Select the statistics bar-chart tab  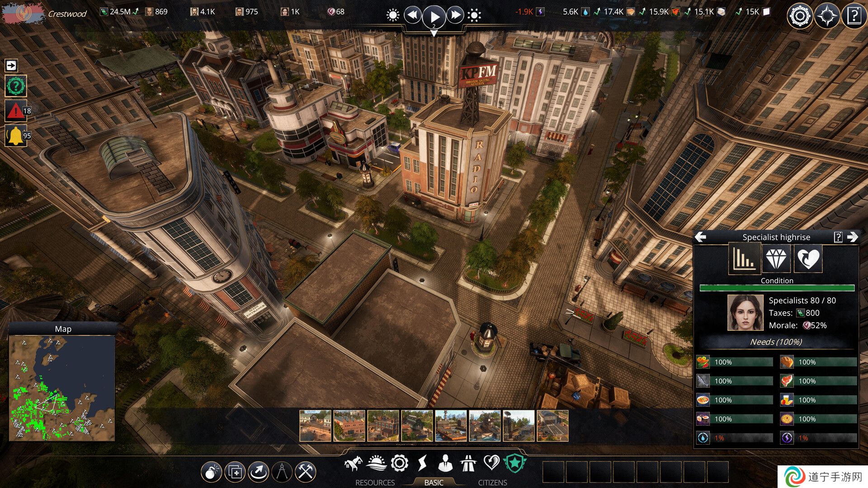(x=744, y=258)
